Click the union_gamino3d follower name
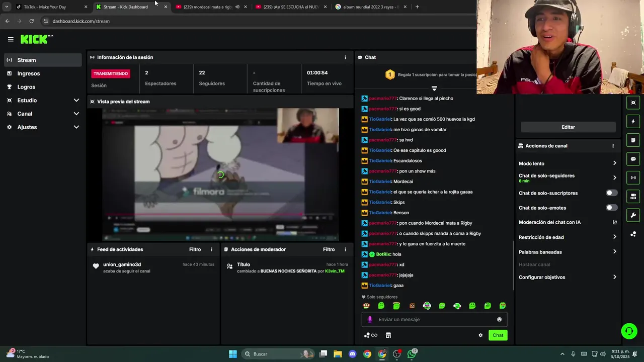 [122, 264]
